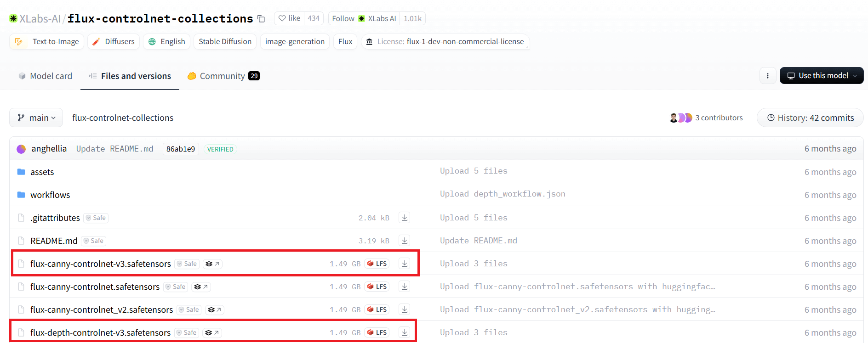Like the model with the heart button

pos(290,18)
